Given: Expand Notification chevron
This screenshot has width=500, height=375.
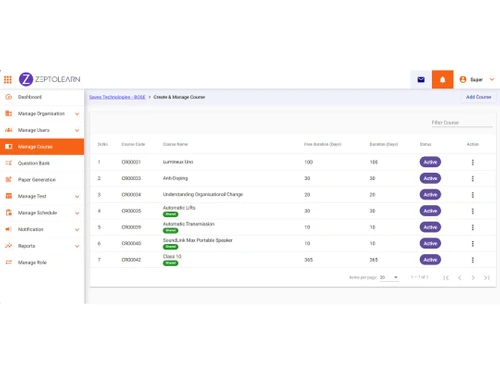Looking at the screenshot, I should coord(77,229).
